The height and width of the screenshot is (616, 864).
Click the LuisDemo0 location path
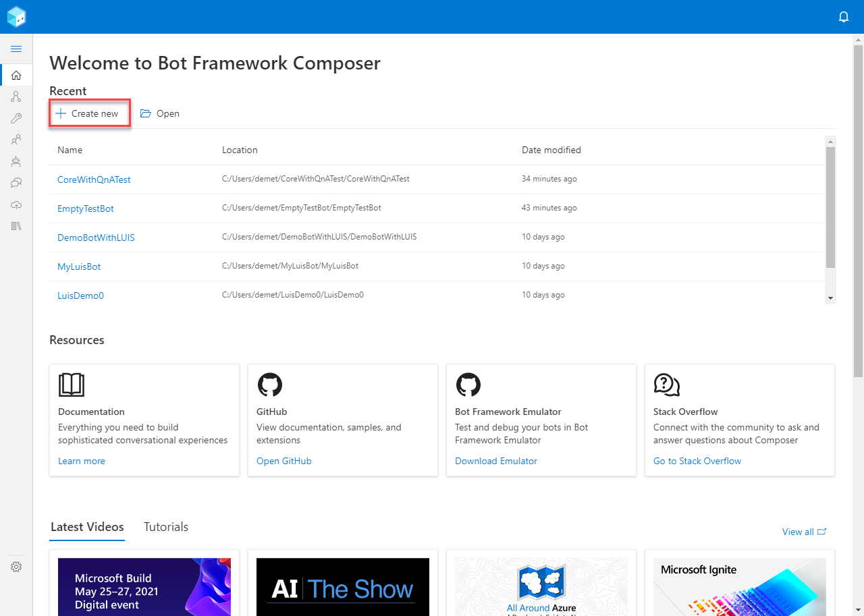[293, 295]
